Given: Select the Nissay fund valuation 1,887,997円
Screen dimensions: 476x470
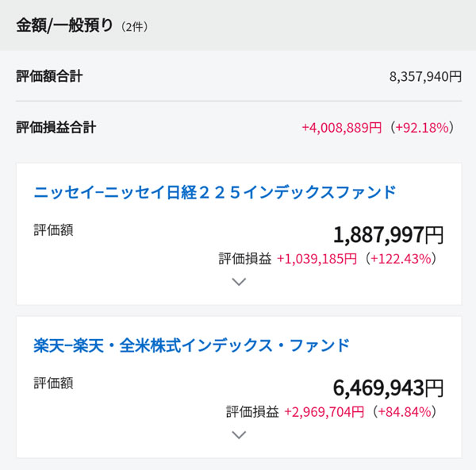Looking at the screenshot, I should (388, 235).
